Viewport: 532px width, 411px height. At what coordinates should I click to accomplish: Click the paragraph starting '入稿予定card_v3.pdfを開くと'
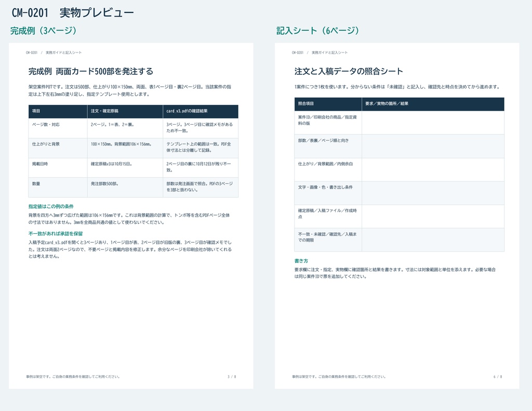pyautogui.click(x=130, y=249)
